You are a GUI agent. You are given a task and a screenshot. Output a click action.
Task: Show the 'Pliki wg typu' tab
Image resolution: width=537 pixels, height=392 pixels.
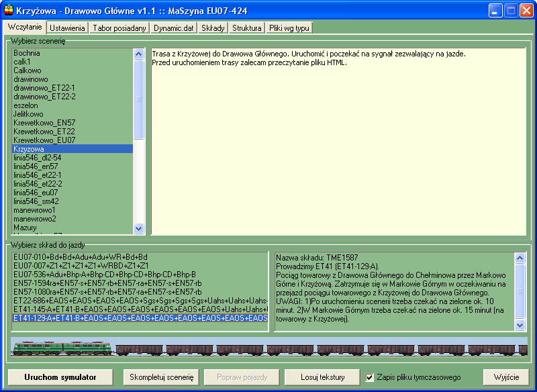tap(289, 28)
